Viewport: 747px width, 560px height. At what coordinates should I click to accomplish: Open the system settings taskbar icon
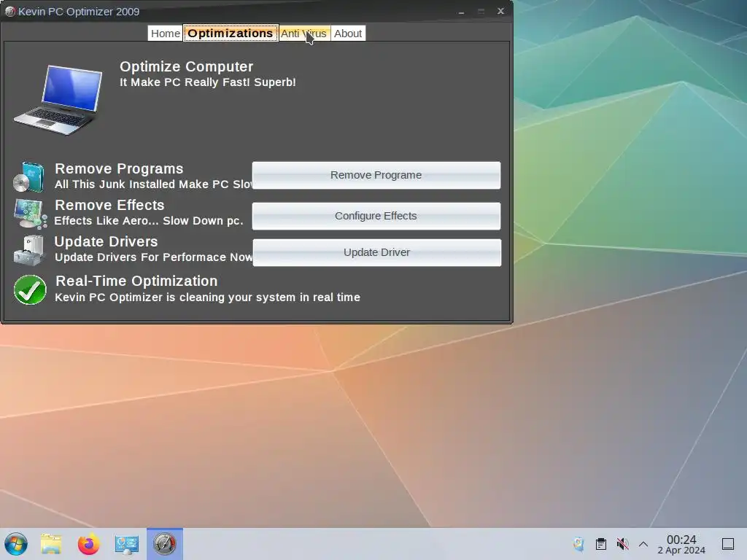[x=127, y=544]
